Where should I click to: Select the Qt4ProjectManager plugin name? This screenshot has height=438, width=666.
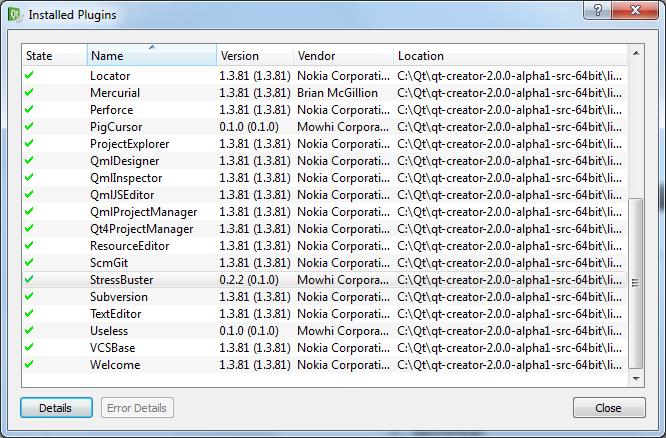141,229
